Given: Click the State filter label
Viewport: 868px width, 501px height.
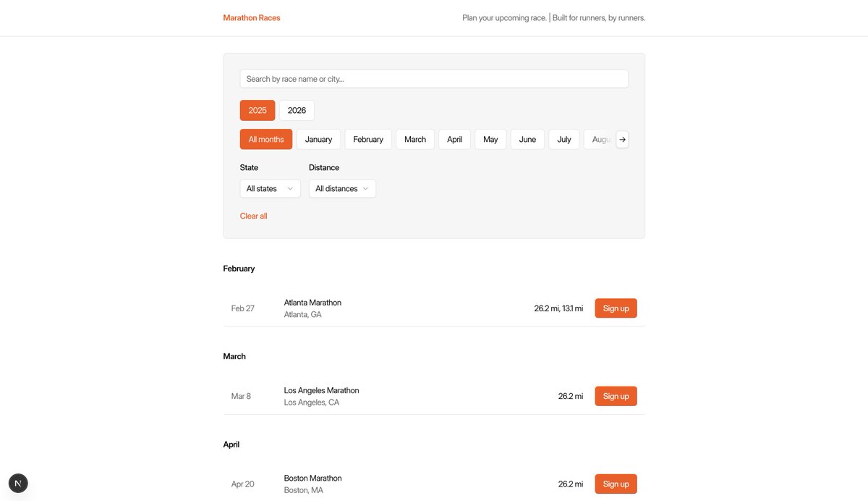Looking at the screenshot, I should tap(249, 167).
